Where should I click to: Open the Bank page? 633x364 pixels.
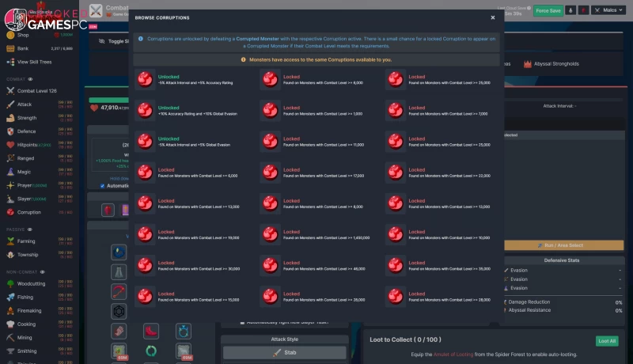(x=23, y=48)
